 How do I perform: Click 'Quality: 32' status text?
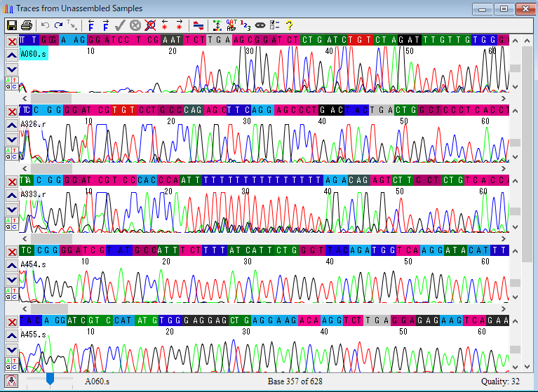(500, 381)
